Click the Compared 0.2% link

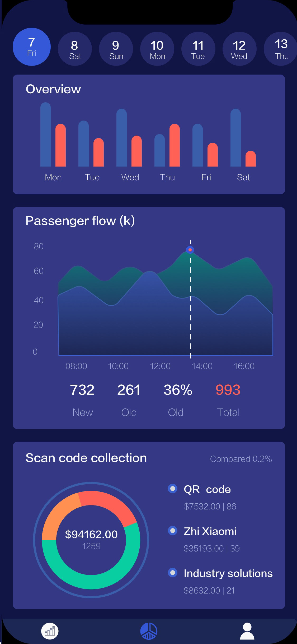pyautogui.click(x=241, y=459)
